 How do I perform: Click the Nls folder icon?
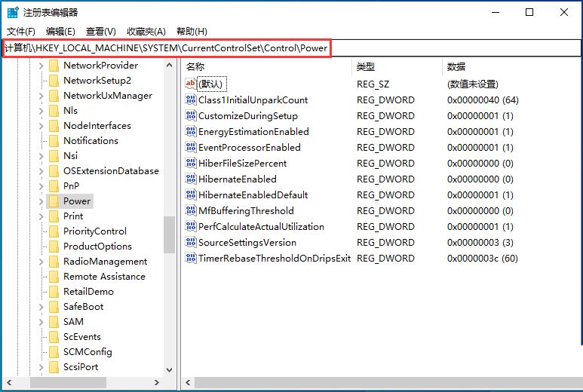coord(54,111)
